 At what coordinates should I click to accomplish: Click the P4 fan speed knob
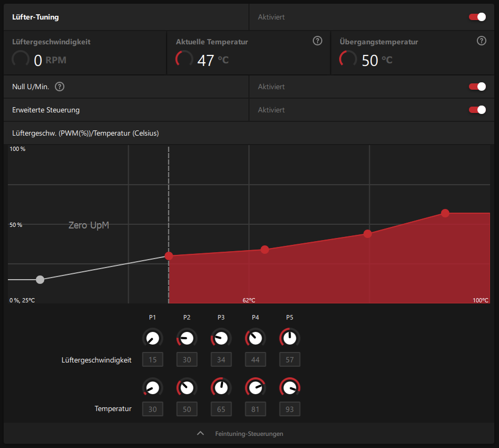click(x=255, y=338)
